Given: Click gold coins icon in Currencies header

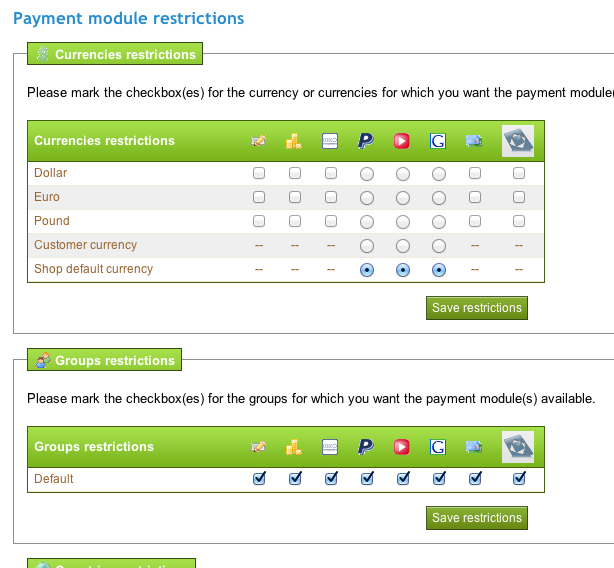Looking at the screenshot, I should coord(294,141).
